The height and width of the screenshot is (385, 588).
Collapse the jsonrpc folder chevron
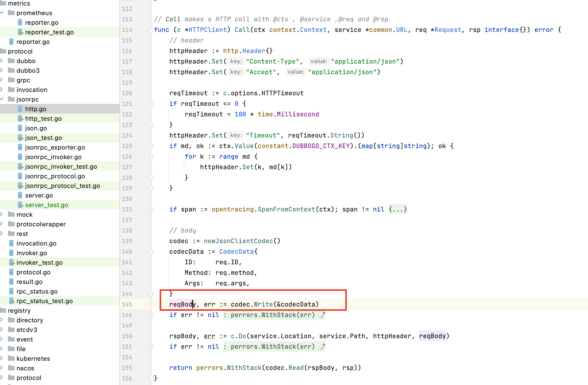pos(2,99)
